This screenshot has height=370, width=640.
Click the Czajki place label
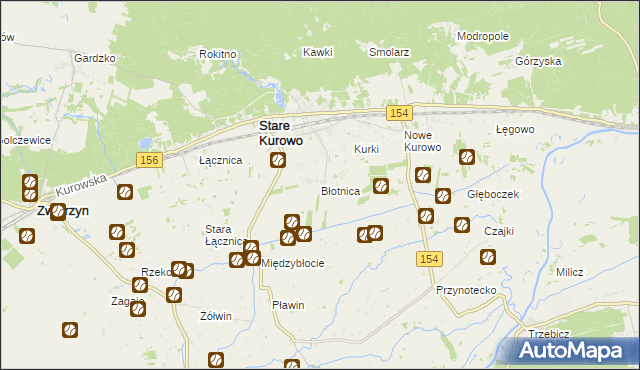pos(499,231)
